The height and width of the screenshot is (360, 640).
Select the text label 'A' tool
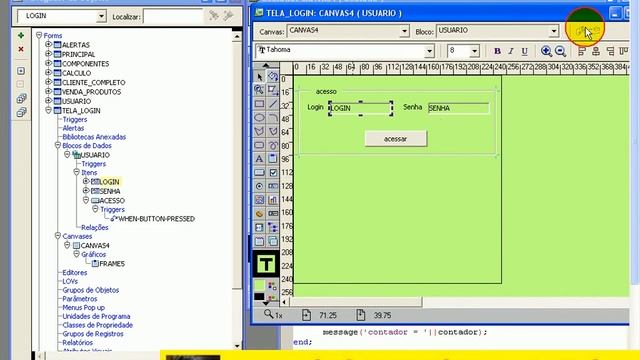tap(259, 159)
